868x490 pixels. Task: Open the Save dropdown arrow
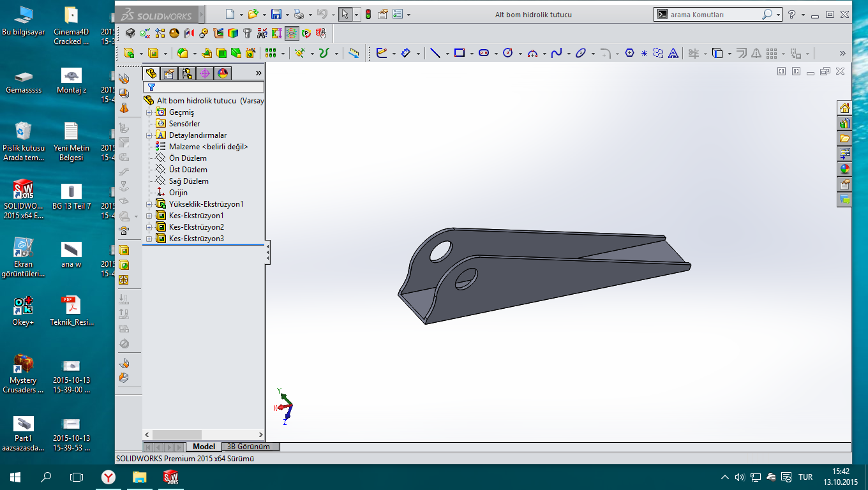(x=287, y=15)
